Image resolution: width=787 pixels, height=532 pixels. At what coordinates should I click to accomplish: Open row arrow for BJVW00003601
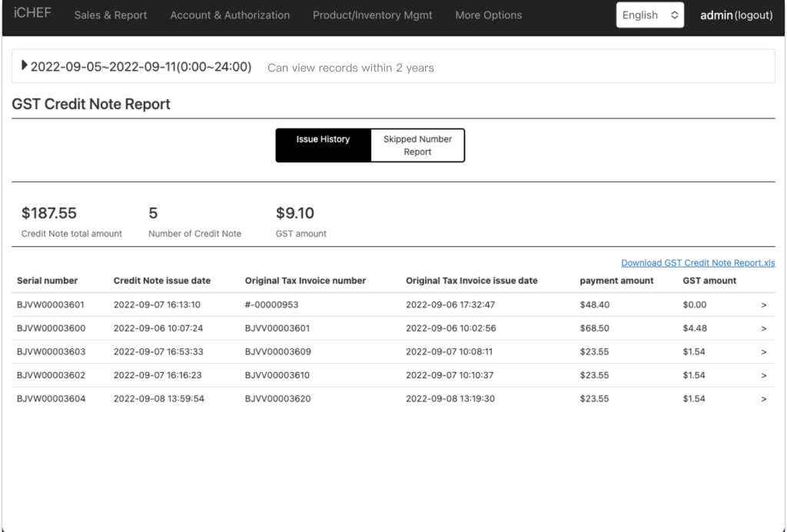[x=763, y=304]
